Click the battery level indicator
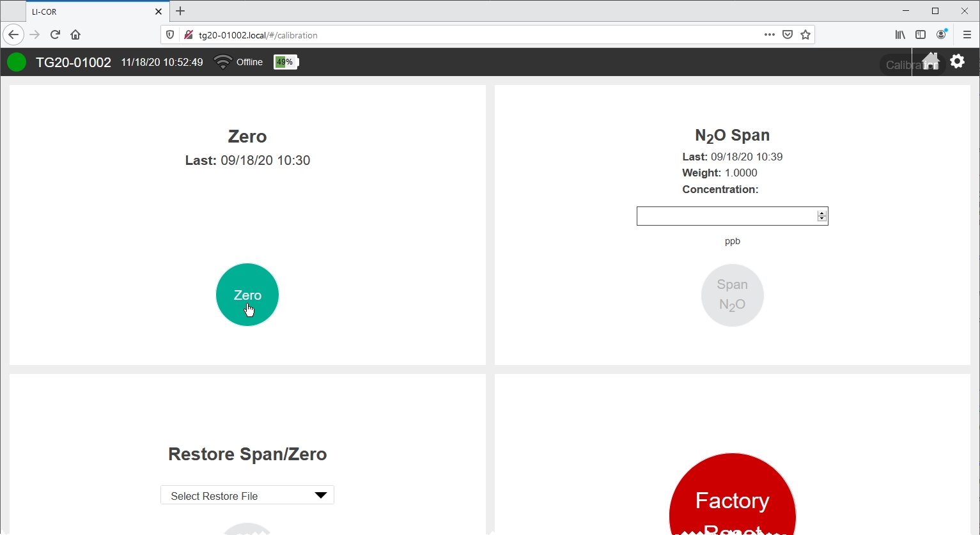980x535 pixels. pos(286,62)
